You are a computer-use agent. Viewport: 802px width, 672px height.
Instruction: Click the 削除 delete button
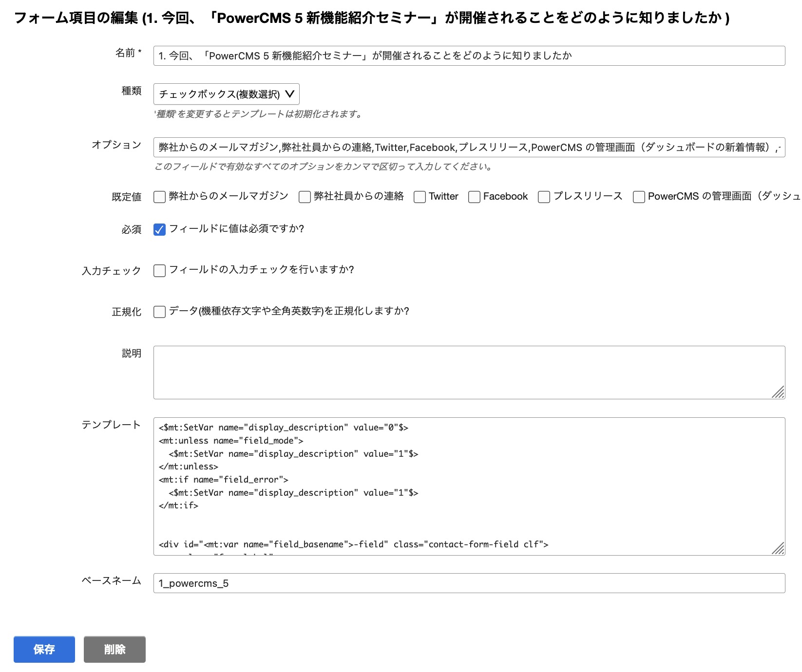tap(115, 649)
